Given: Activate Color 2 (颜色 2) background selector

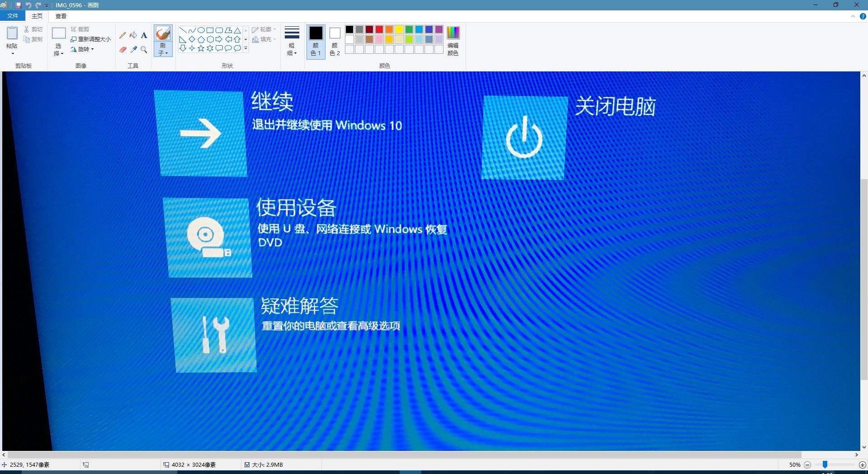Looking at the screenshot, I should point(335,41).
